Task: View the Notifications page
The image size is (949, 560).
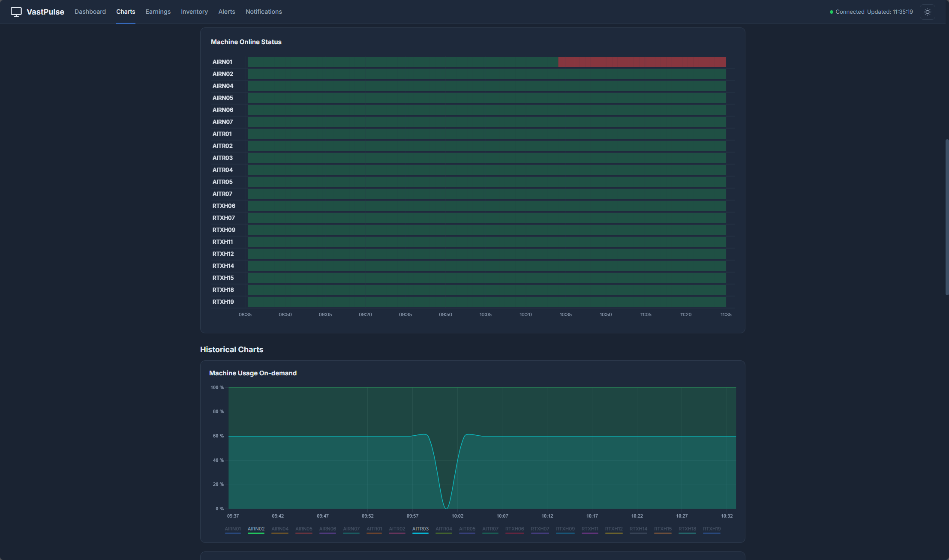Action: click(263, 12)
